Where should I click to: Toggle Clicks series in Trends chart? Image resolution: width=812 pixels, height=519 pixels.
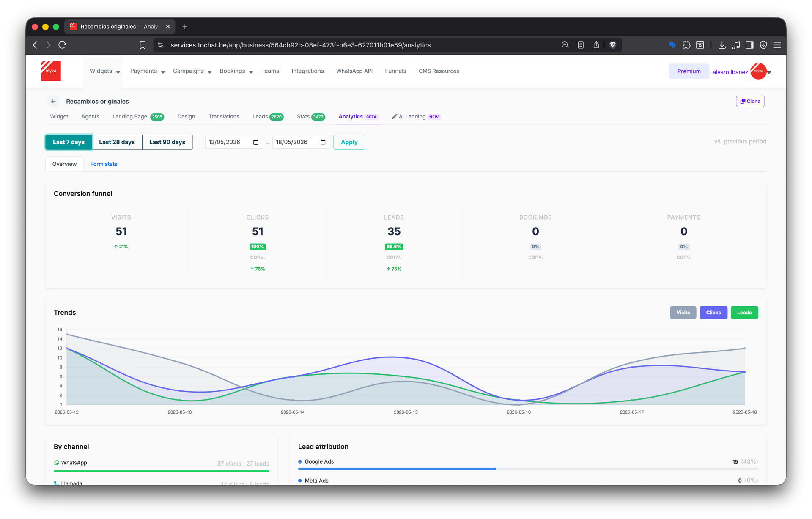coord(713,313)
